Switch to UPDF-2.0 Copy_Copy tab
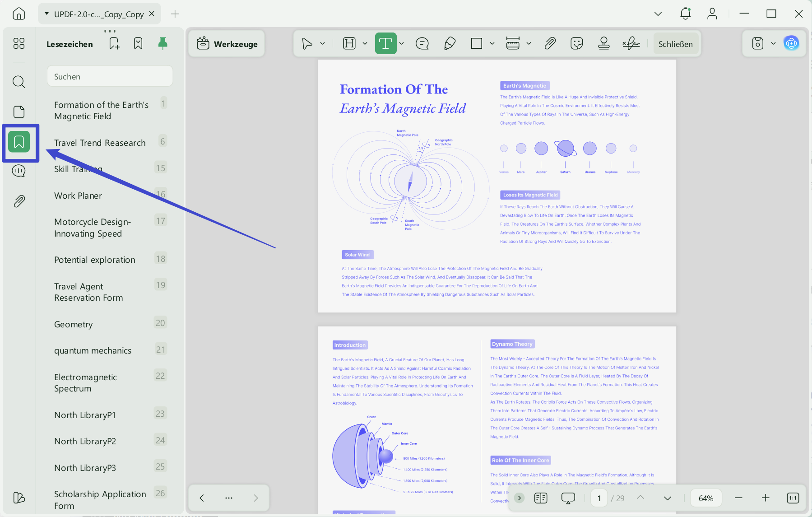Viewport: 812px width, 517px height. (x=98, y=14)
